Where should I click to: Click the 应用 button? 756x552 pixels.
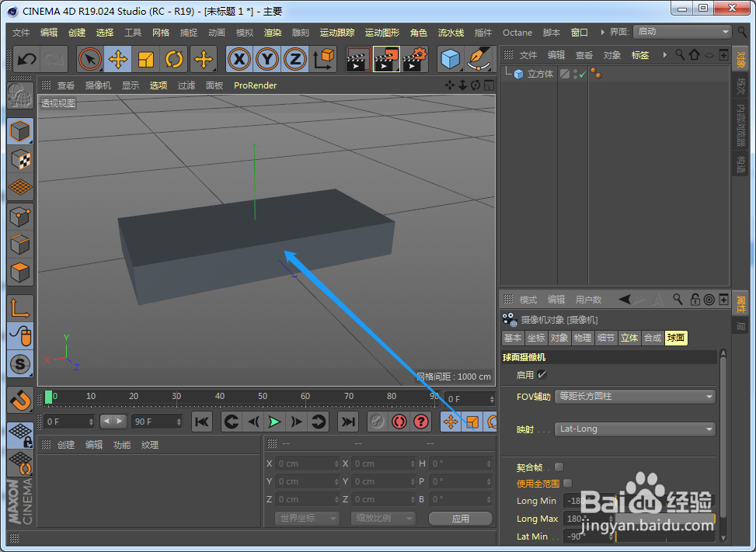pyautogui.click(x=461, y=519)
